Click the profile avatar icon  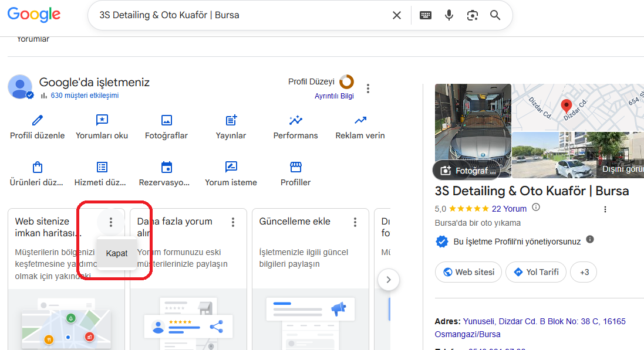[20, 87]
